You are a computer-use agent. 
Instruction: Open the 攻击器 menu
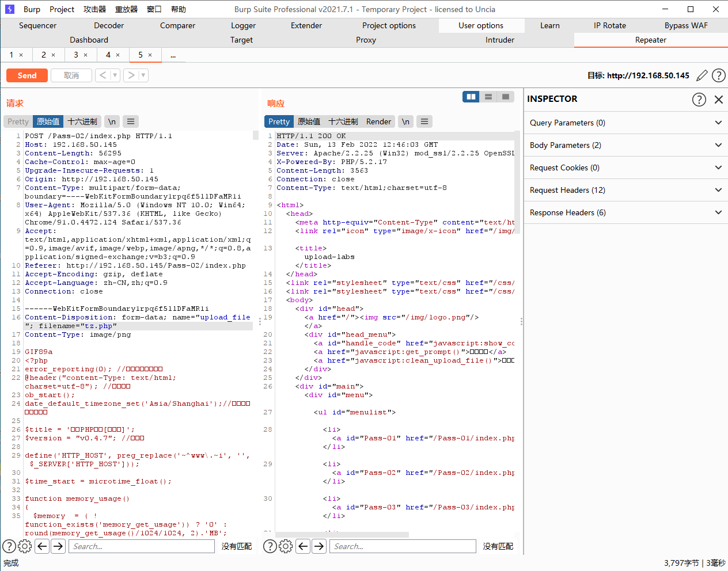point(94,9)
